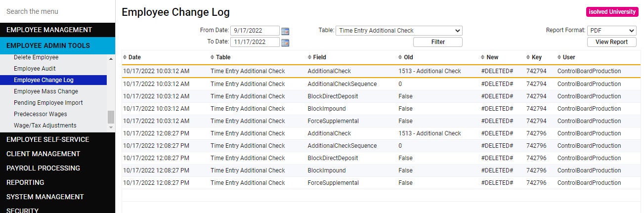This screenshot has width=644, height=213.
Task: Sort by the Key column arrows
Action: (528, 57)
